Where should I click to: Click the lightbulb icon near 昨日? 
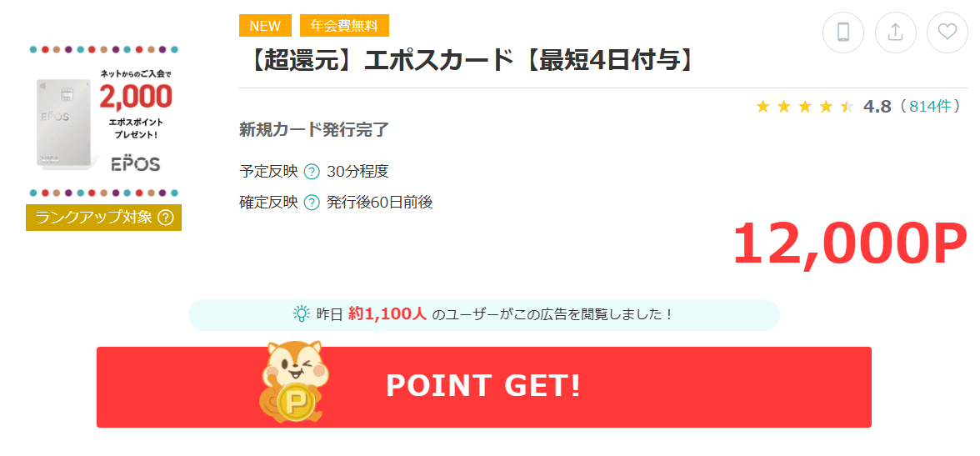(302, 314)
